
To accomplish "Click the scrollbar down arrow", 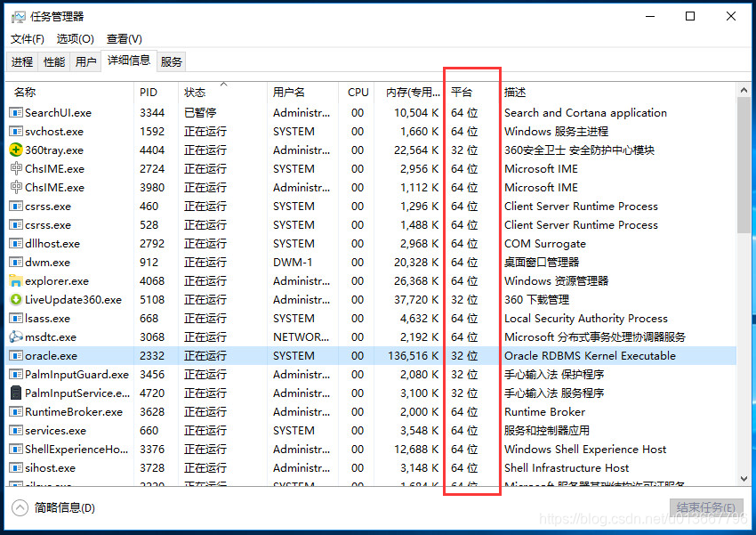I will coord(744,479).
